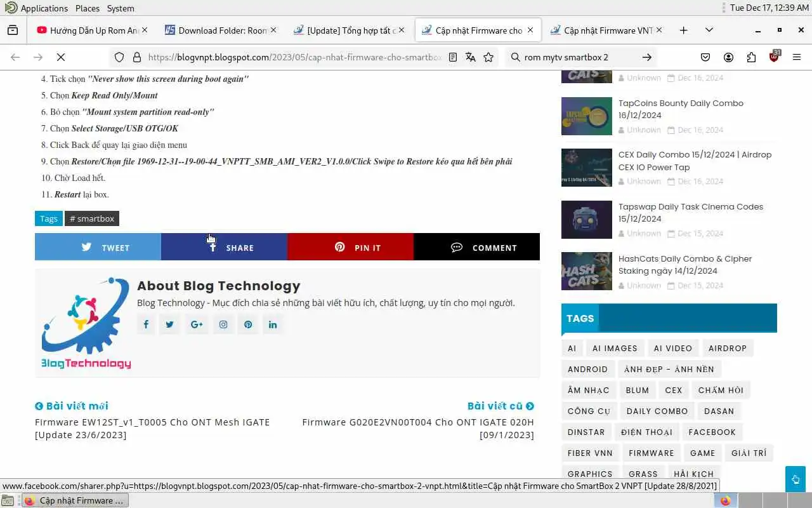812x508 pixels.
Task: Submit search with arrow button
Action: [x=646, y=57]
